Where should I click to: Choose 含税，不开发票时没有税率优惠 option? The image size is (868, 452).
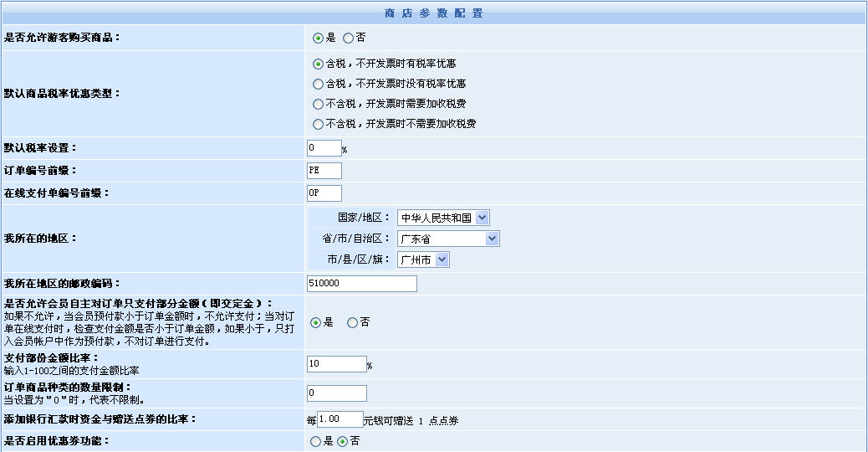pyautogui.click(x=318, y=84)
